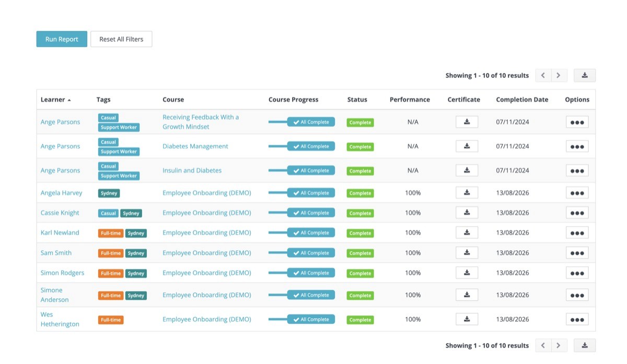Download Simon Rodgers' certificate
The image size is (627, 364).
tap(467, 273)
